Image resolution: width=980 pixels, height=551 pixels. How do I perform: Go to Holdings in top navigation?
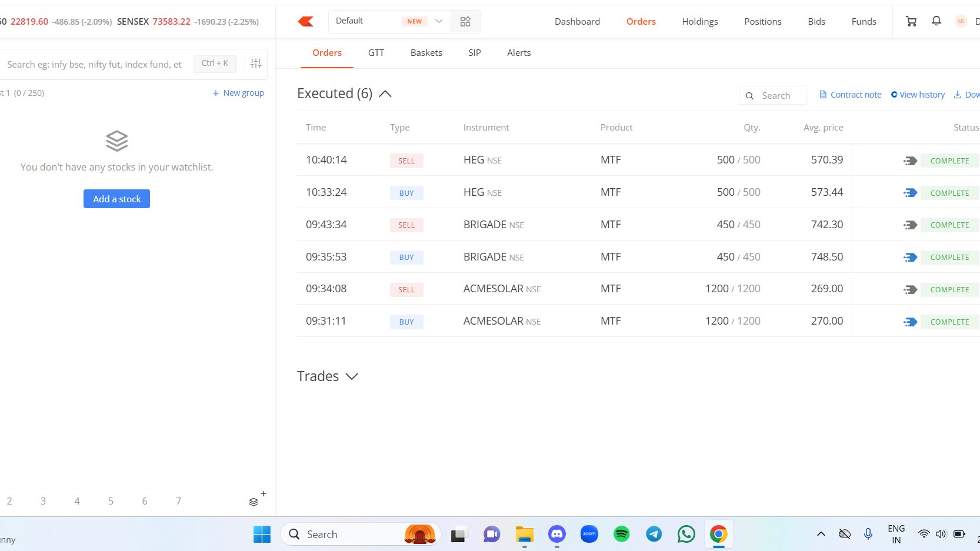tap(699, 22)
